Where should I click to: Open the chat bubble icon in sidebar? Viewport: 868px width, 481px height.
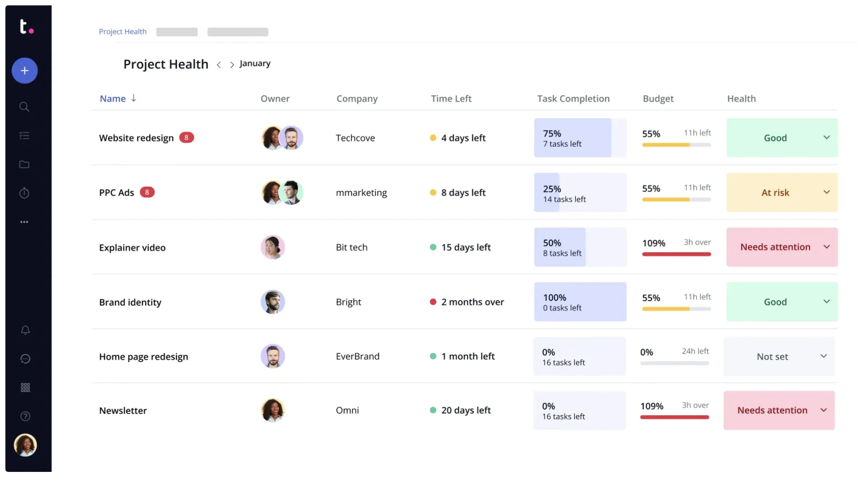(x=25, y=359)
